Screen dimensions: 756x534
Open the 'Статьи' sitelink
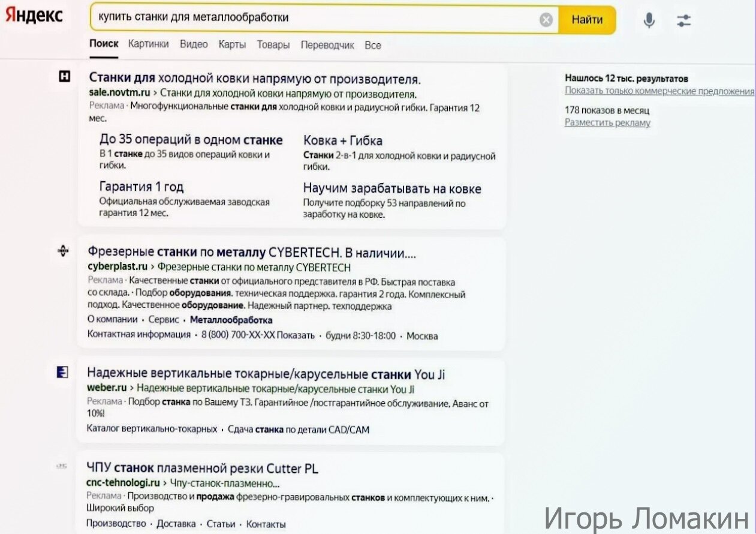(x=221, y=524)
